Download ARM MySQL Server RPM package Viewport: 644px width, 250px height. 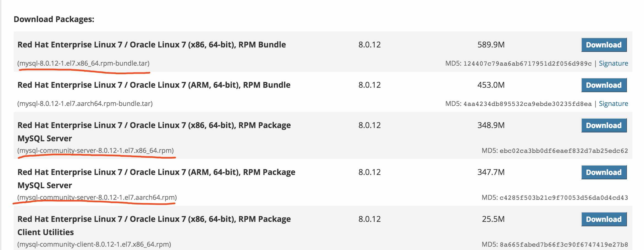[604, 172]
